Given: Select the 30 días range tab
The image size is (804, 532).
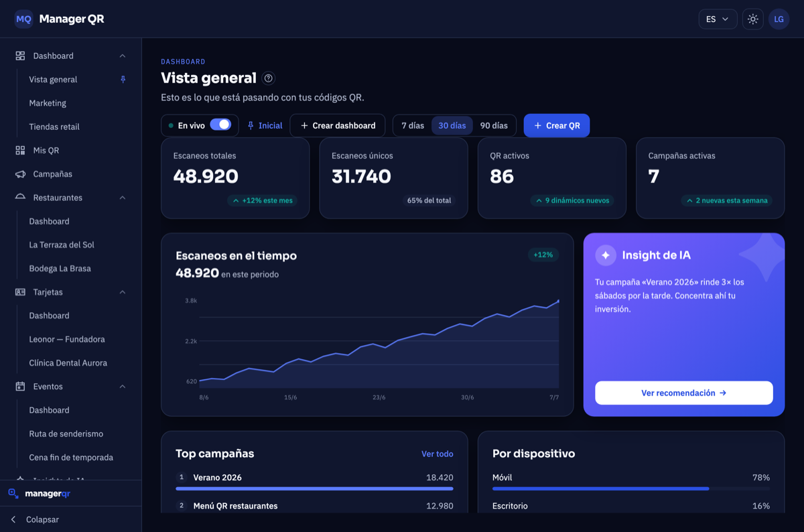Looking at the screenshot, I should point(452,125).
